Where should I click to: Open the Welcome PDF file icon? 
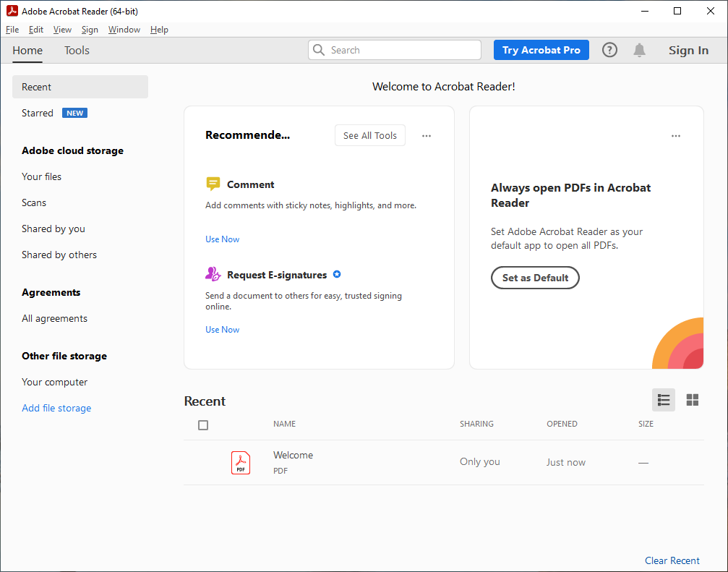coord(241,462)
